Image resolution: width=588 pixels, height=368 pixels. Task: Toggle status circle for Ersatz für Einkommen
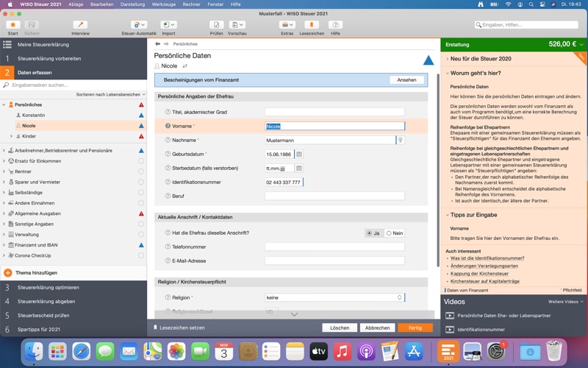pos(141,160)
